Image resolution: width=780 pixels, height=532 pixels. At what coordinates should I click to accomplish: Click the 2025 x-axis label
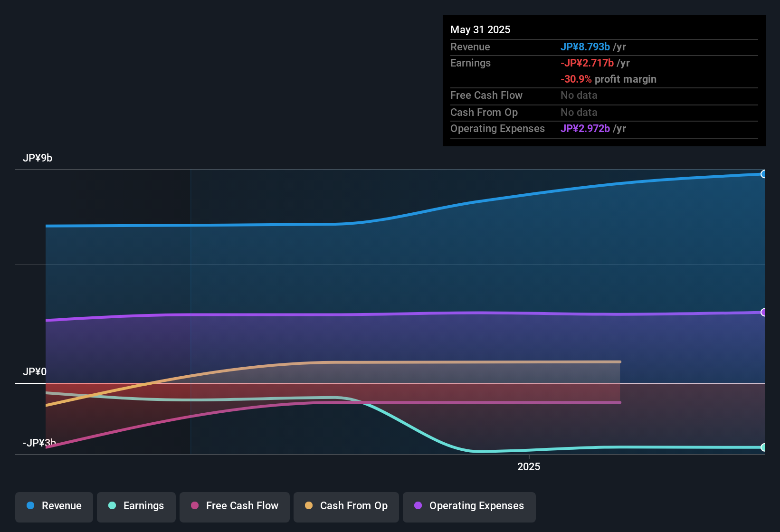click(x=529, y=466)
